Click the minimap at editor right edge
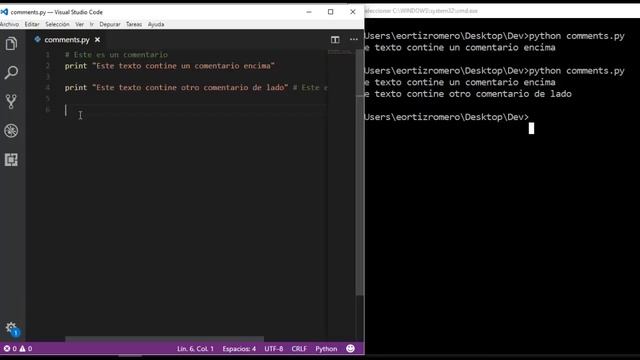This screenshot has width=640, height=360. pyautogui.click(x=340, y=52)
